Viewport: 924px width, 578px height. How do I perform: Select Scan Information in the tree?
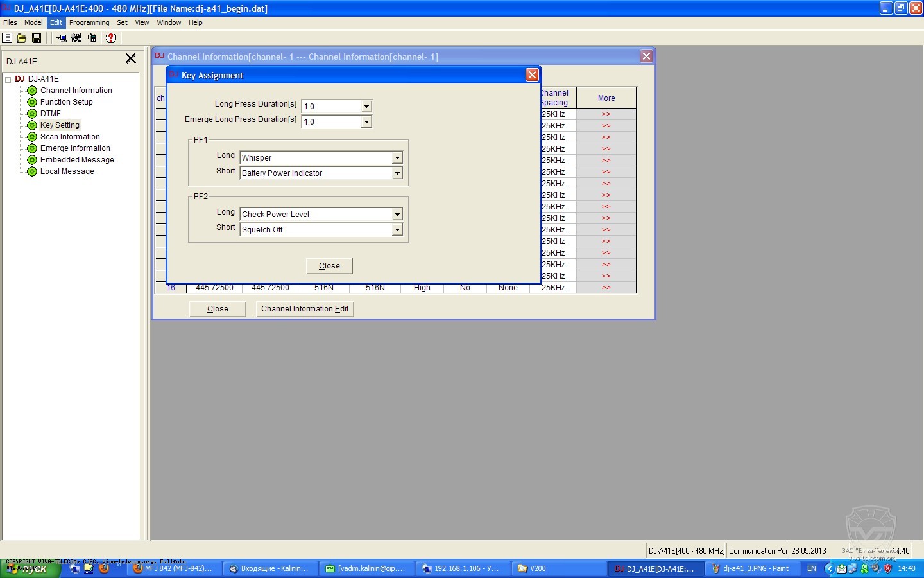click(x=70, y=137)
